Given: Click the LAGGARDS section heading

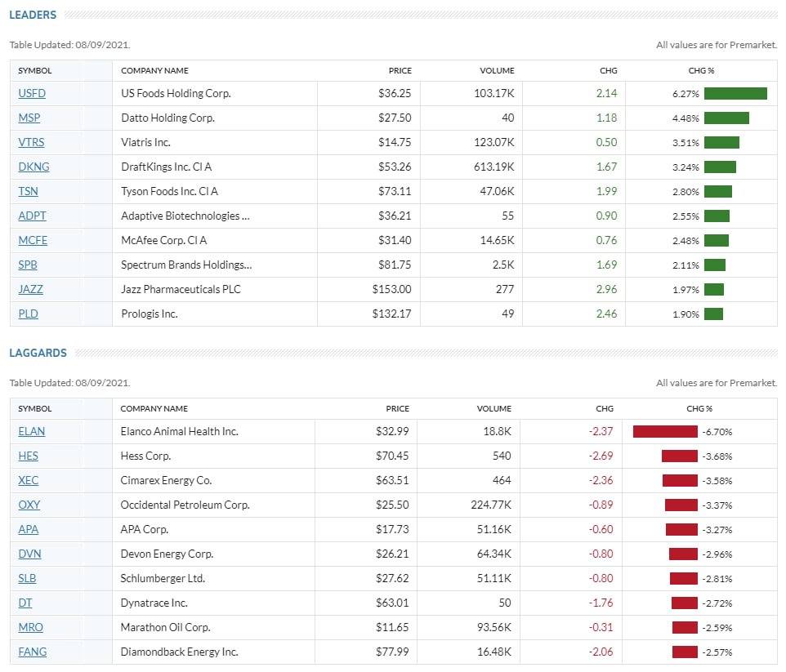Looking at the screenshot, I should click(38, 354).
